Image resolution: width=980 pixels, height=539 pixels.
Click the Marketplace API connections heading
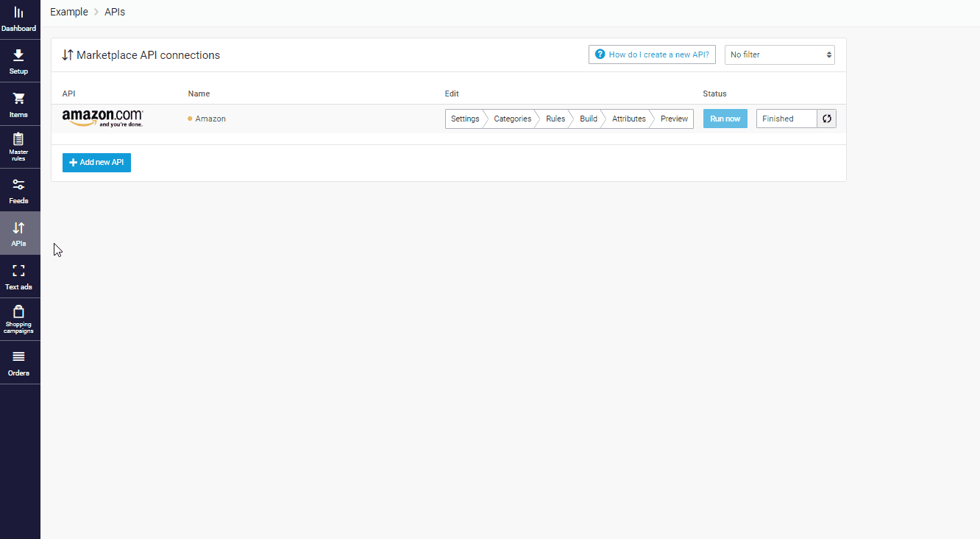148,55
